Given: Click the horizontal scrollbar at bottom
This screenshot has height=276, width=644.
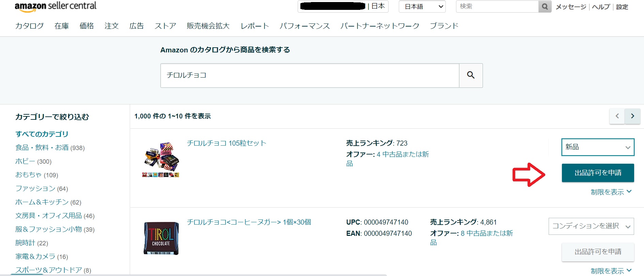Looking at the screenshot, I should coord(193,275).
